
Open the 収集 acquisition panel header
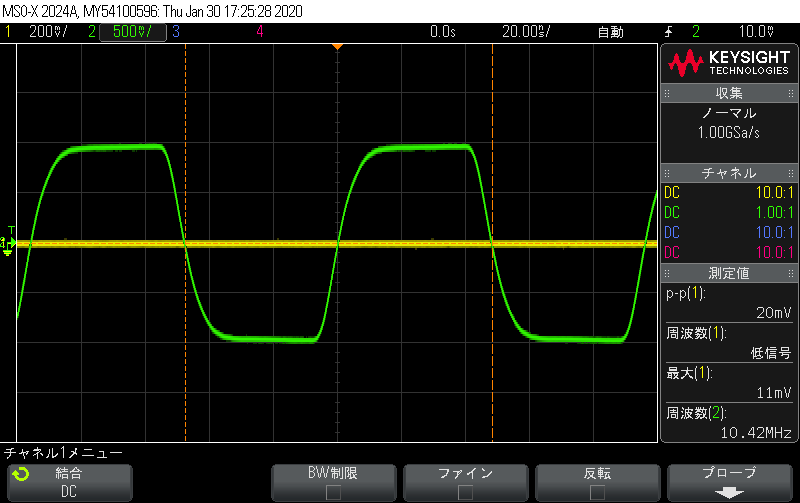[x=729, y=93]
